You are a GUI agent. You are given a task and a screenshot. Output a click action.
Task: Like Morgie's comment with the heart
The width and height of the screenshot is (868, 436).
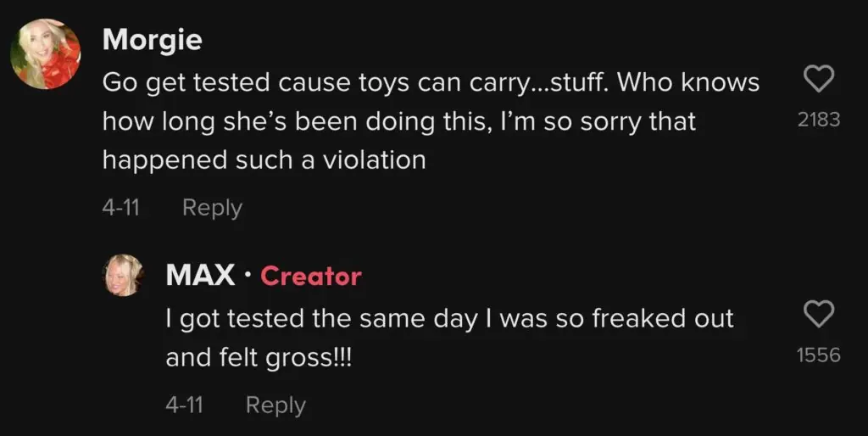[x=818, y=81]
